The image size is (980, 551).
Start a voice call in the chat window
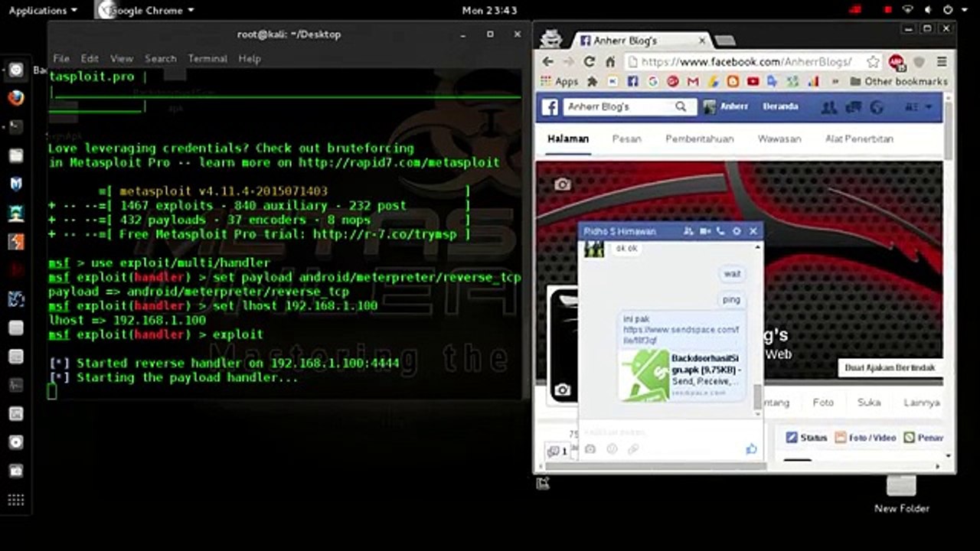coord(720,231)
